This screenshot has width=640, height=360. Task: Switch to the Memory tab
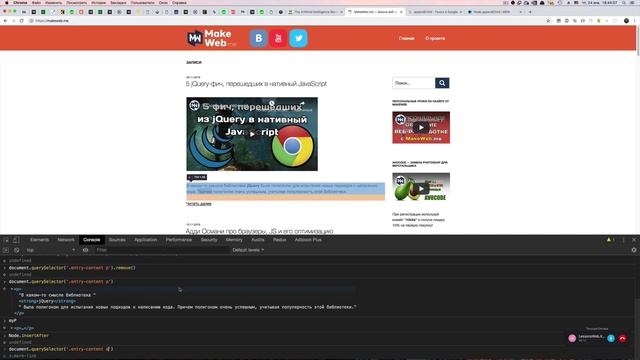coord(234,240)
